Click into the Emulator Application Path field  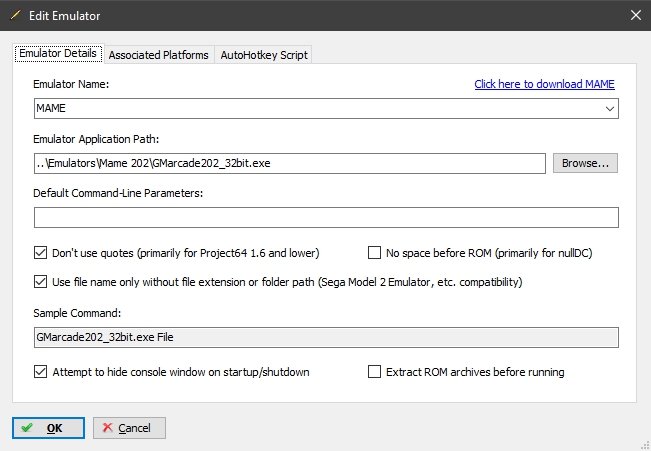pyautogui.click(x=290, y=163)
